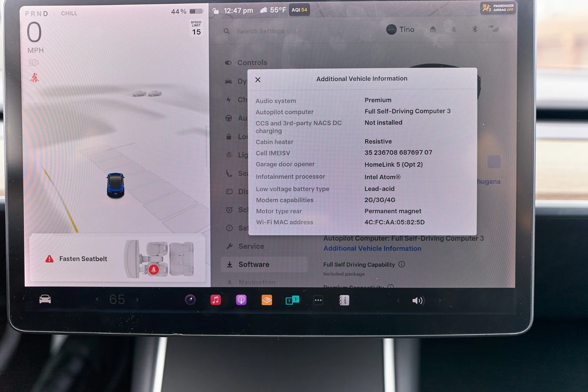Open the teal theater app icon
This screenshot has width=588, height=392.
tap(292, 300)
